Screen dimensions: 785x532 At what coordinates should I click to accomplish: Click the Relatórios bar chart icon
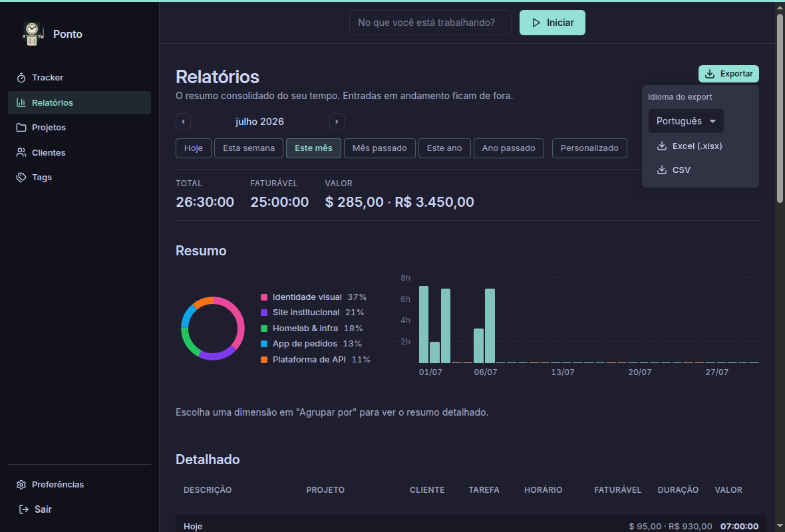[x=21, y=102]
